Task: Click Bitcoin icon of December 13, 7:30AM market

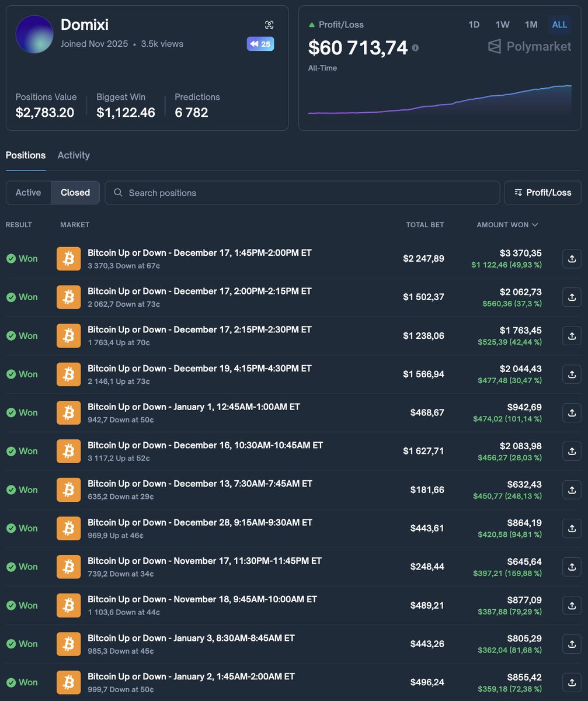Action: coord(69,490)
